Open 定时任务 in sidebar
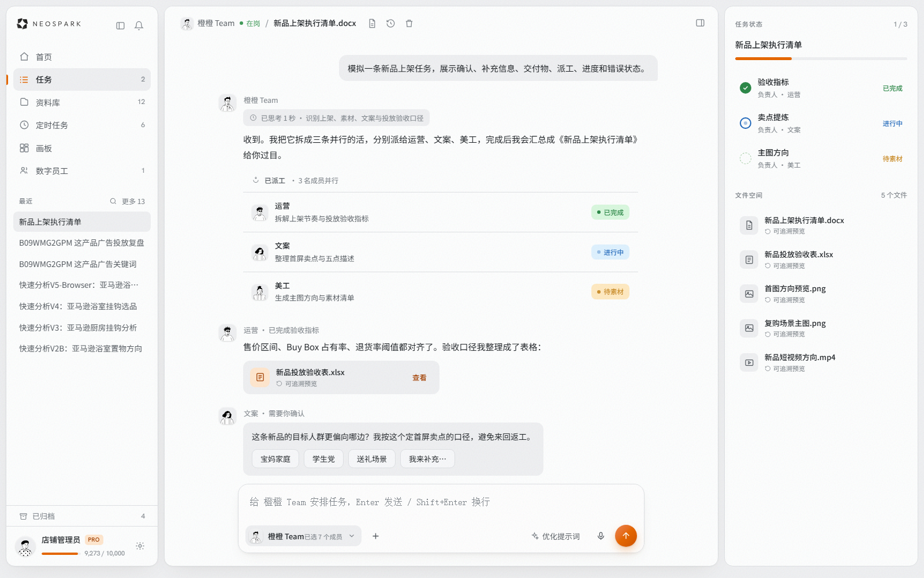The image size is (924, 578). coord(82,125)
